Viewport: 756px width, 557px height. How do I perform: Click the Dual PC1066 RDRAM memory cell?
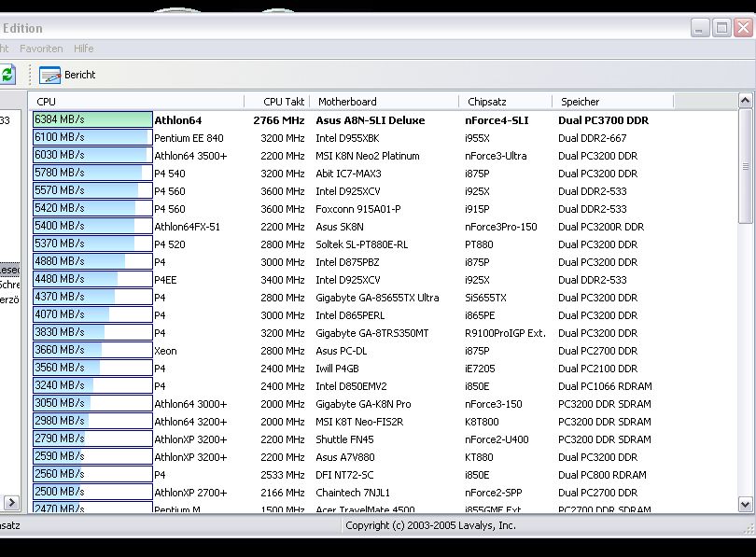click(605, 386)
